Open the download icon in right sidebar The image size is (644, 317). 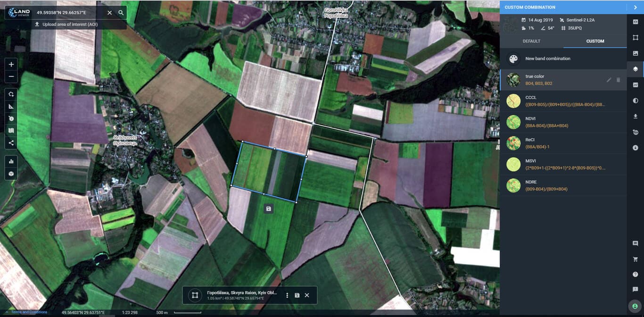(635, 116)
